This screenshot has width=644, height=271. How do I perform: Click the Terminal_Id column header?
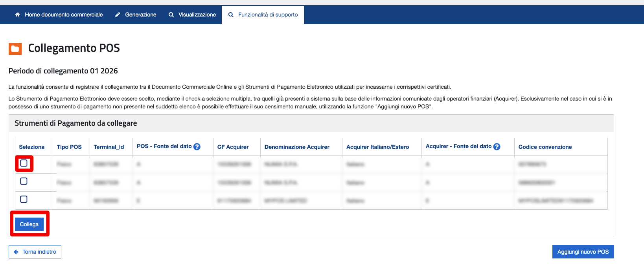click(x=109, y=147)
